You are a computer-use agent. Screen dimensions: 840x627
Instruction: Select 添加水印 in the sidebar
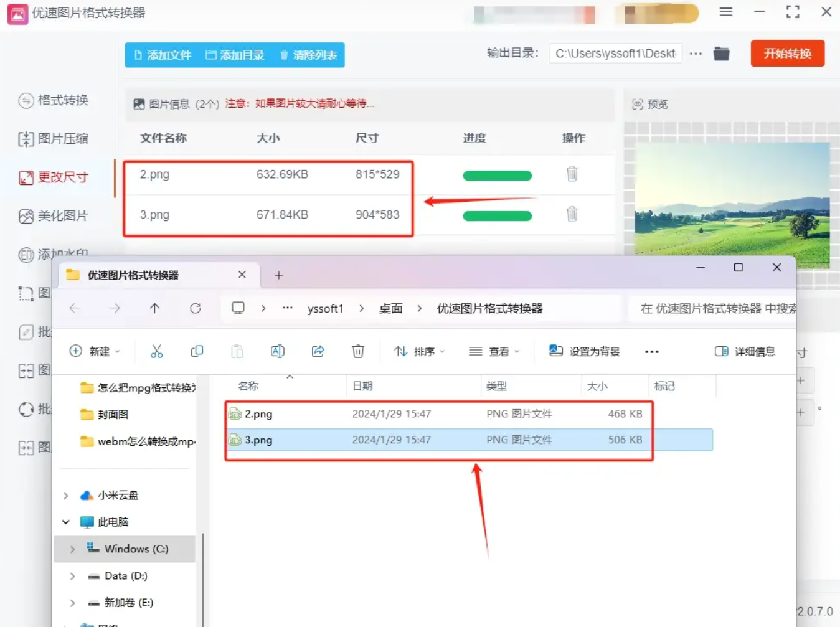click(x=54, y=253)
